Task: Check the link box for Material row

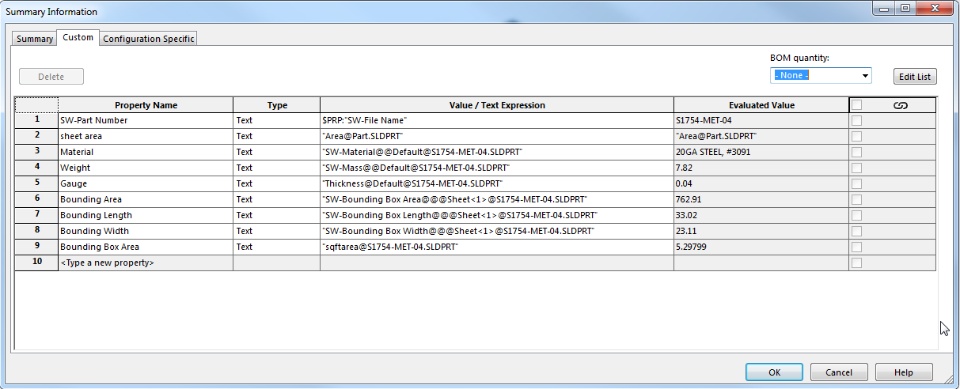Action: coord(857,152)
